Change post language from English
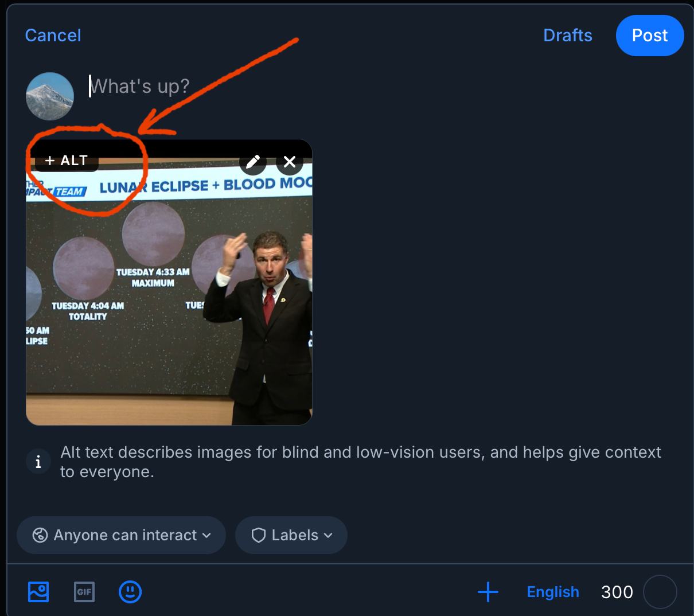This screenshot has width=694, height=616. point(553,591)
